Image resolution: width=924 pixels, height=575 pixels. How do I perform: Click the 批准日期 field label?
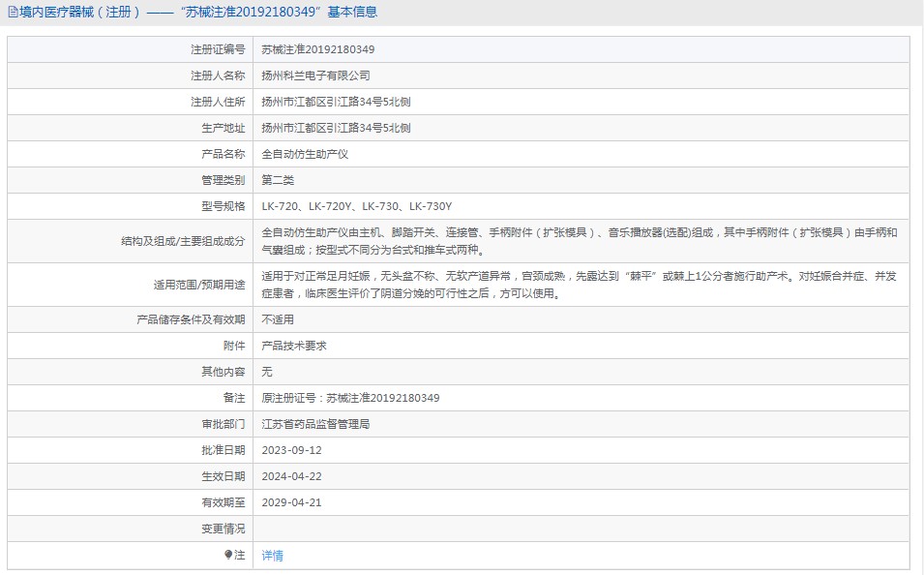(223, 450)
